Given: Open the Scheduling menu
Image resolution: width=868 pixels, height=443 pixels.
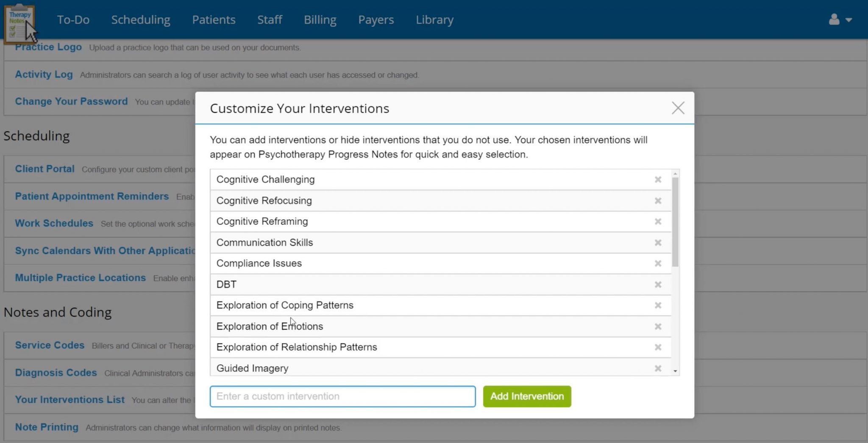Looking at the screenshot, I should pyautogui.click(x=140, y=19).
